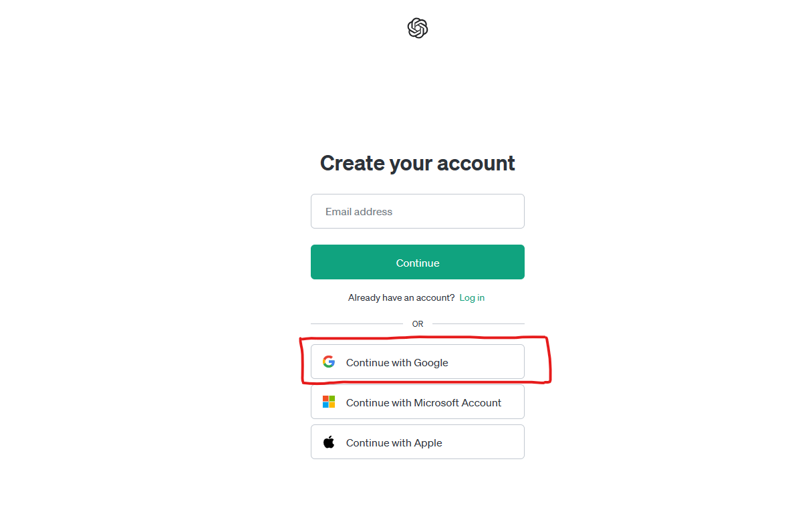This screenshot has height=532, width=800.
Task: Sign up via Continue with Apple button
Action: [x=417, y=442]
